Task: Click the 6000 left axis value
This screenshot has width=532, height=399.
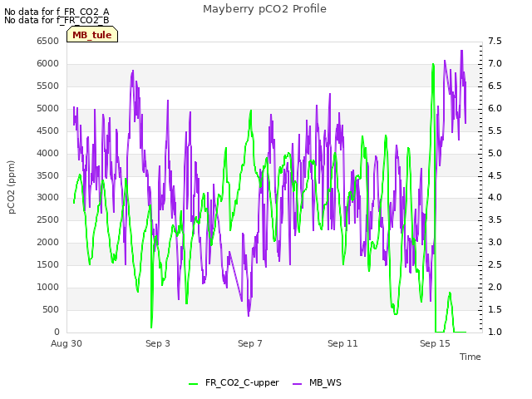Action: (48, 63)
